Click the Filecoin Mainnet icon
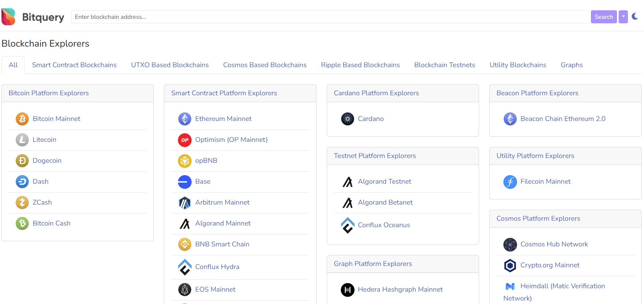 (x=510, y=182)
